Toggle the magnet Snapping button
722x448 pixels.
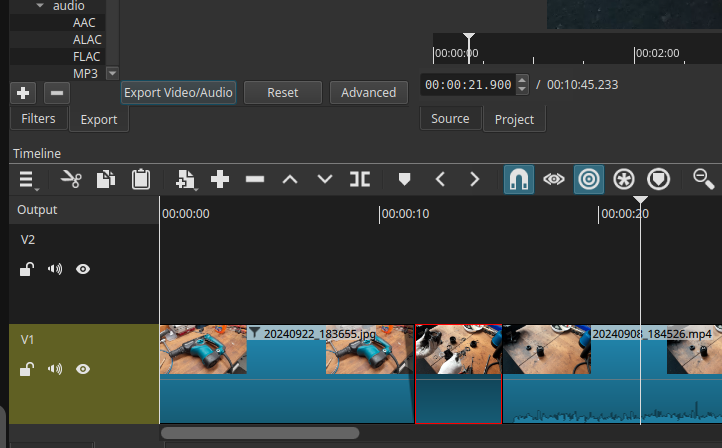pos(519,179)
